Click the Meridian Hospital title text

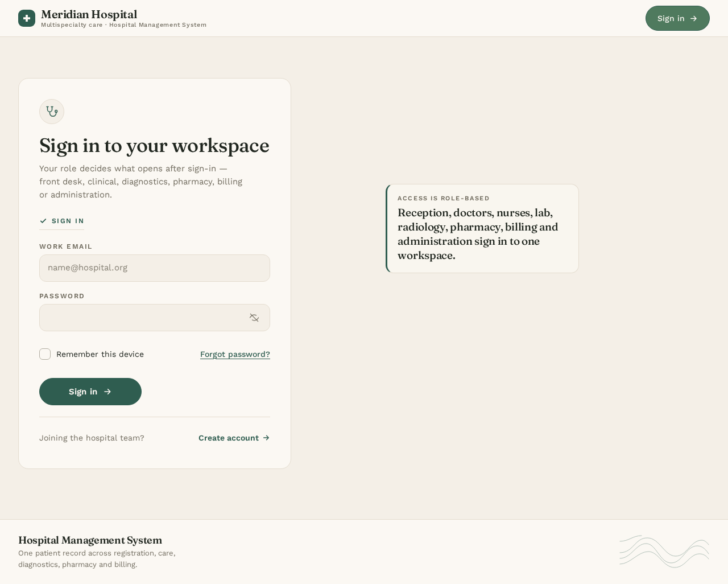(89, 14)
